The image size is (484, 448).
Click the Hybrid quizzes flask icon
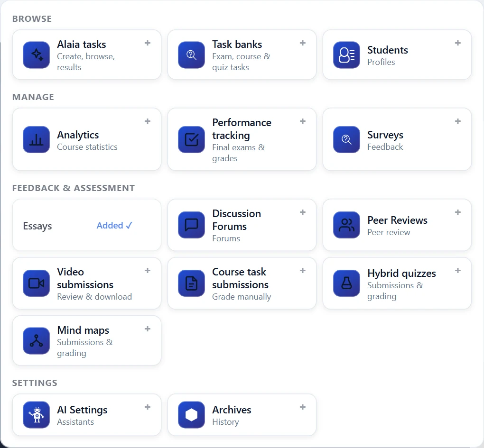coord(347,283)
